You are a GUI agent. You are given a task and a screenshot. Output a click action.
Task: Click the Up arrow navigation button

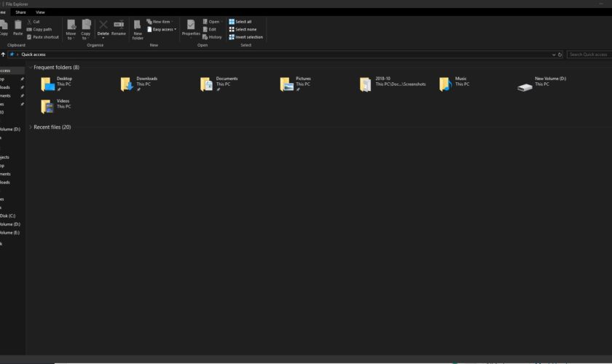coord(3,55)
